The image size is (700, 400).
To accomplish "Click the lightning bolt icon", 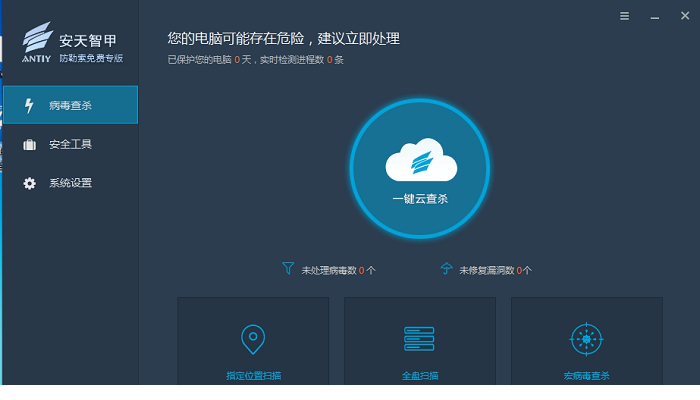I will click(29, 105).
